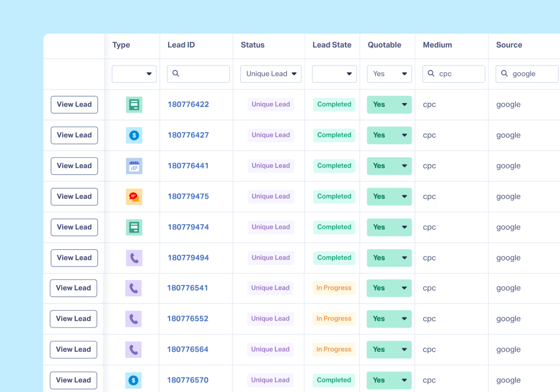This screenshot has height=392, width=560.
Task: Click View Lead for lead 180776541
Action: pyautogui.click(x=73, y=288)
